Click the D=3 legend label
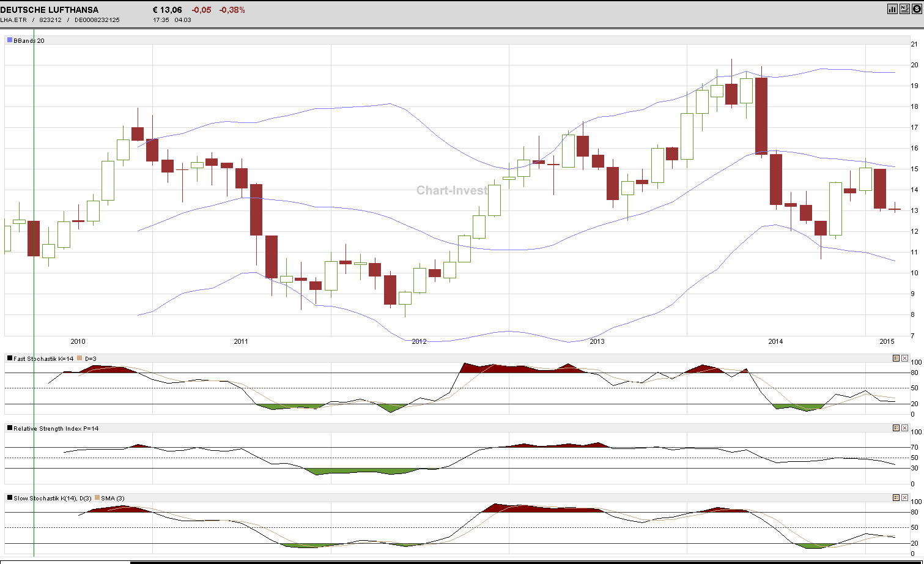Viewport: 924px width, 564px height. (x=90, y=358)
